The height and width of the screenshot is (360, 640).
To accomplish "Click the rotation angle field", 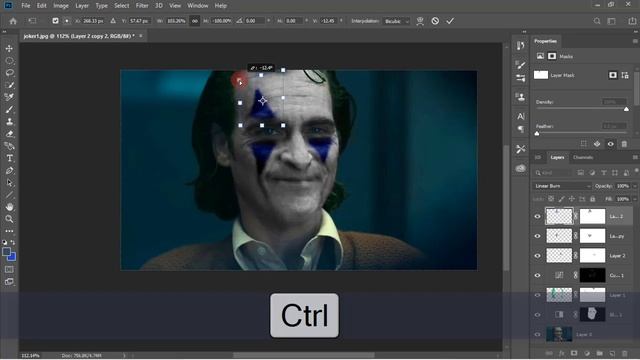I will pos(254,21).
